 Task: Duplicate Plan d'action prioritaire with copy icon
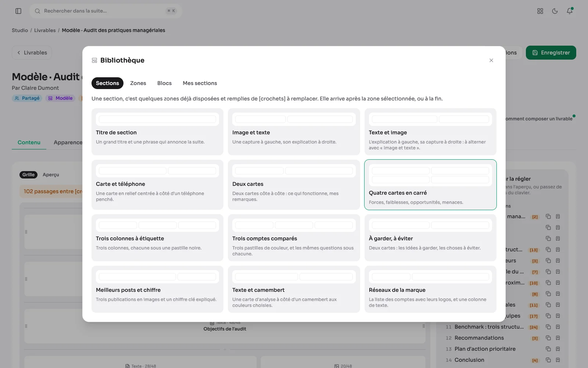click(548, 349)
